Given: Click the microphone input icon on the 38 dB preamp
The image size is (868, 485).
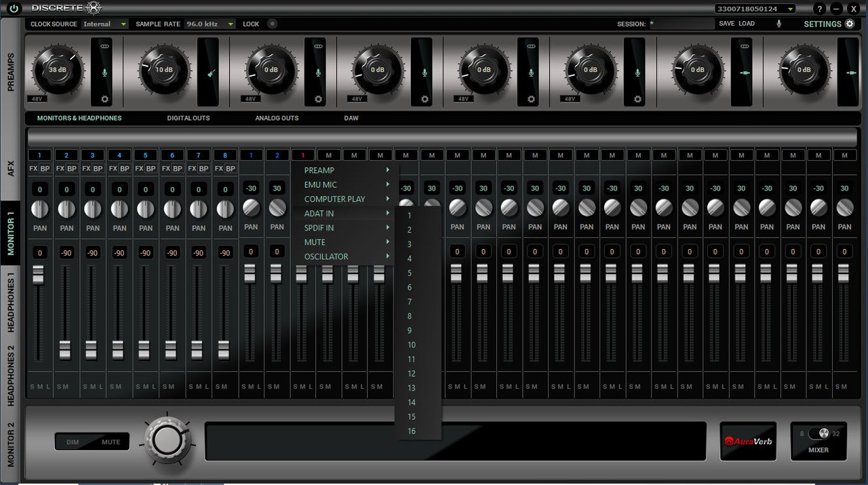Looking at the screenshot, I should pos(105,73).
